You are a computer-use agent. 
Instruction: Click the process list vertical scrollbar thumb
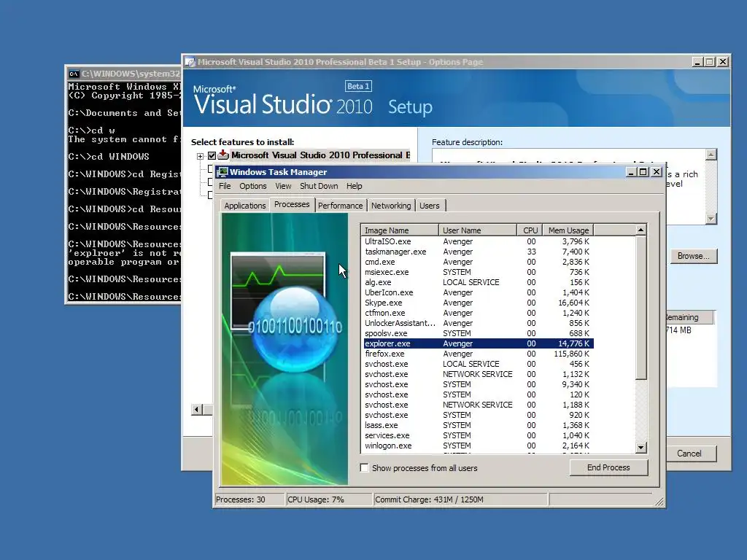pyautogui.click(x=640, y=308)
